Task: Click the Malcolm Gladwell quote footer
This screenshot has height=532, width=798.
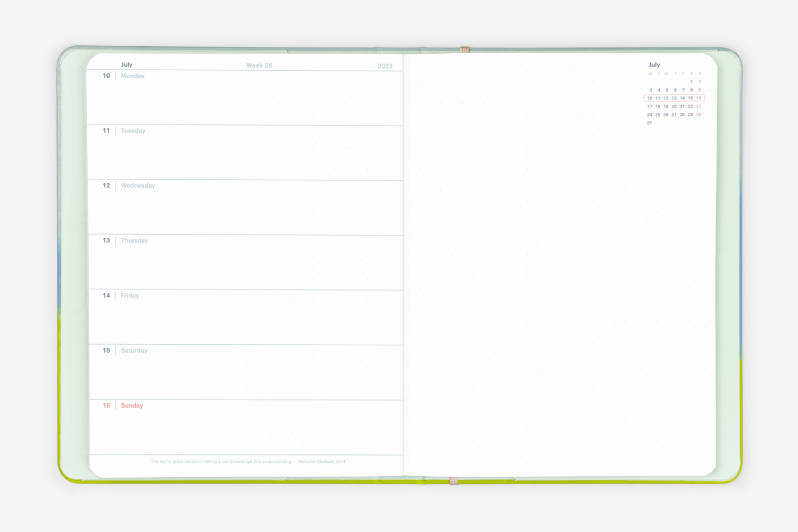Action: tap(248, 462)
